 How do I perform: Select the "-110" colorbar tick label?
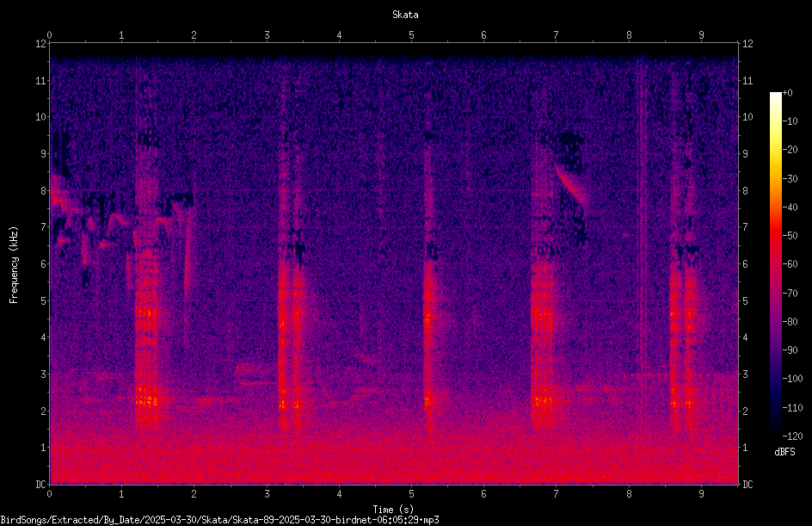pyautogui.click(x=792, y=408)
